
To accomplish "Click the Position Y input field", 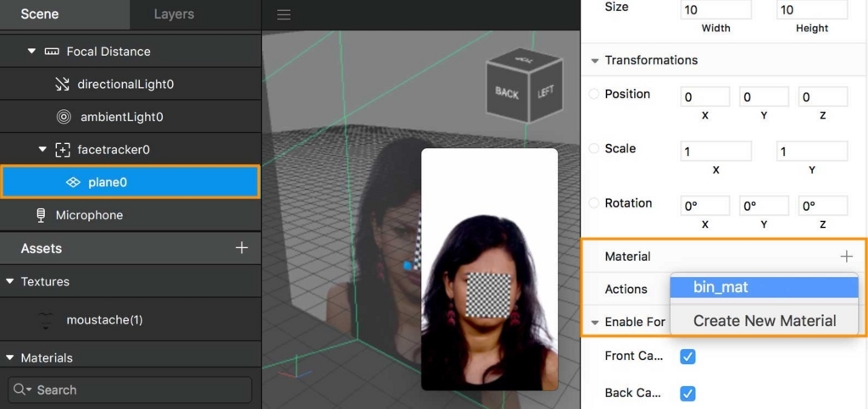I will tap(764, 97).
